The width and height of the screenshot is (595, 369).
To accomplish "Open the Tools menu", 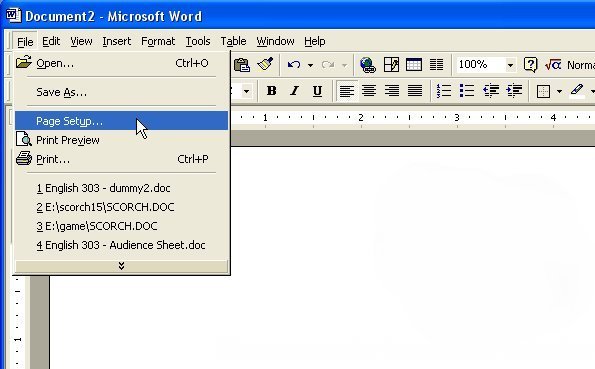I will pyautogui.click(x=198, y=41).
